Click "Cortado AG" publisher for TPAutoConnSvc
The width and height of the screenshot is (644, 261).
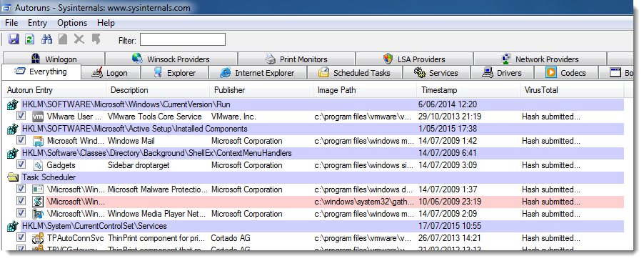pyautogui.click(x=231, y=238)
